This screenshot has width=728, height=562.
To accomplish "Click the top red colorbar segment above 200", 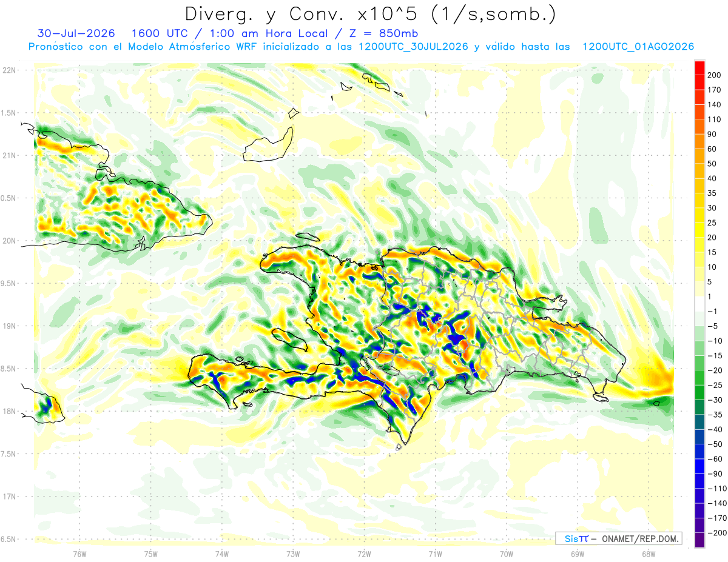I will click(700, 68).
